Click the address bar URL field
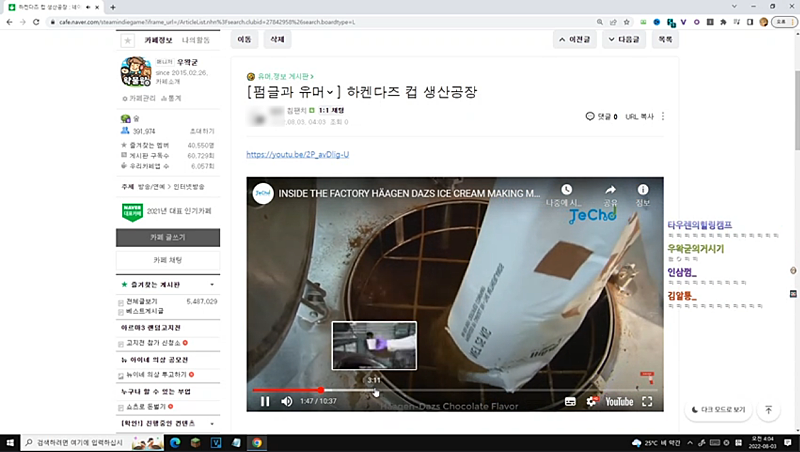 (321, 22)
